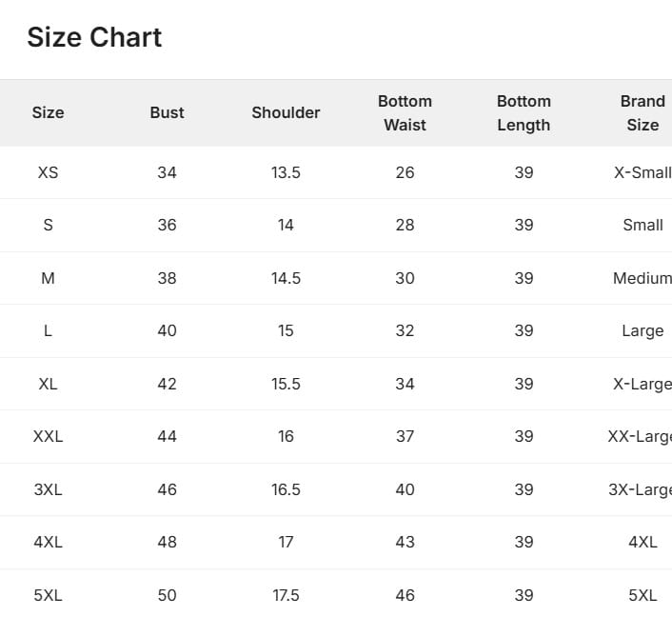Screen dimensions: 672x617
Task: Click the Size Chart heading
Action: (94, 37)
